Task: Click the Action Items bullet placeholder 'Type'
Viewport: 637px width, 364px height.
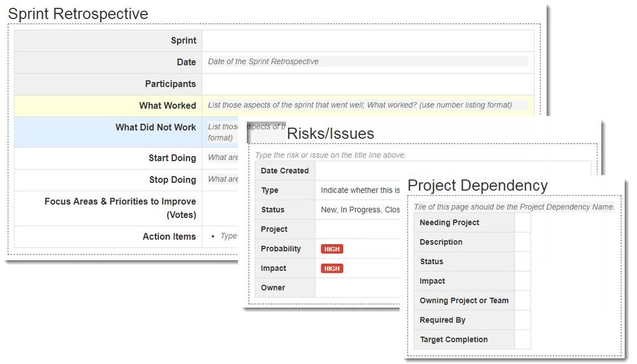Action: click(229, 236)
